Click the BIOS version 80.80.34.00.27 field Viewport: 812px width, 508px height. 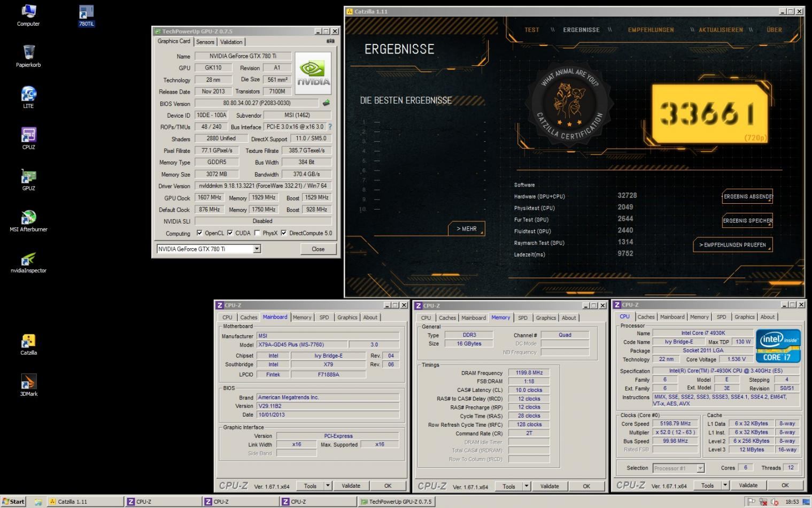point(257,103)
